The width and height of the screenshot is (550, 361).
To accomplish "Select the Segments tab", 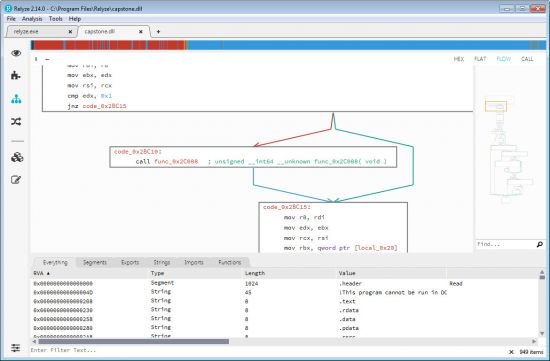I will click(x=95, y=262).
